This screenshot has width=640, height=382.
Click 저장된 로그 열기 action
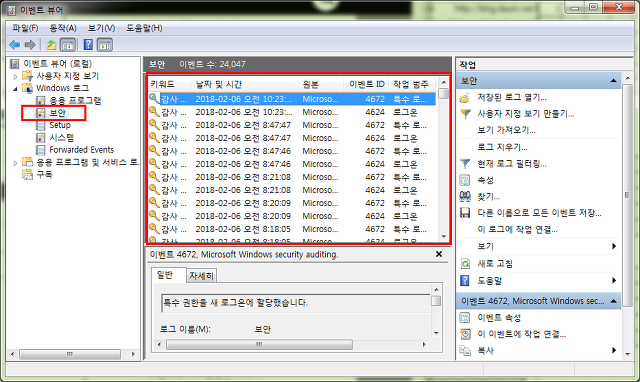click(x=512, y=98)
